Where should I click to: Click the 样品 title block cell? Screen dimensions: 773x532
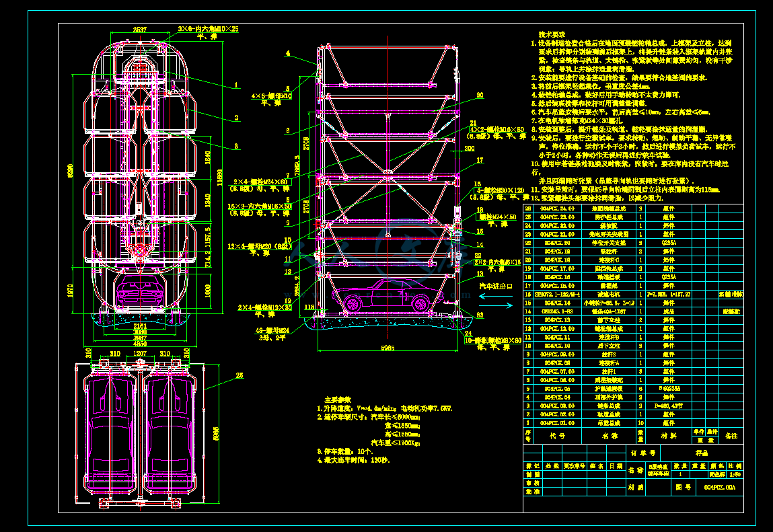click(702, 453)
